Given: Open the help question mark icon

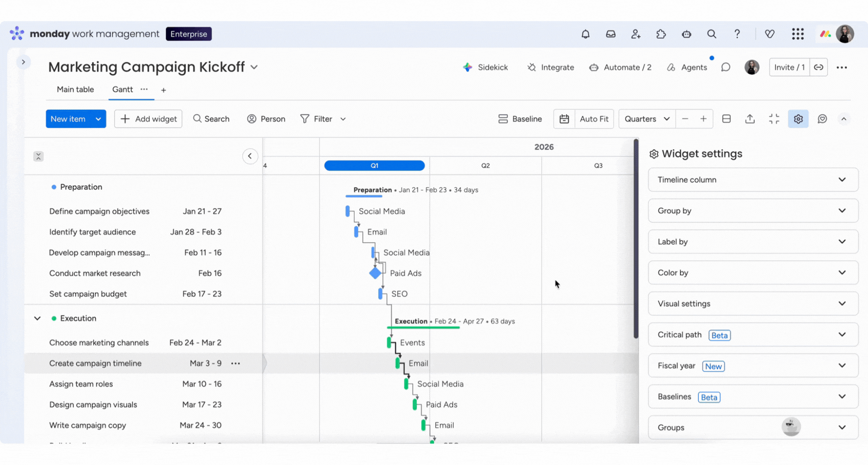Looking at the screenshot, I should pos(737,34).
